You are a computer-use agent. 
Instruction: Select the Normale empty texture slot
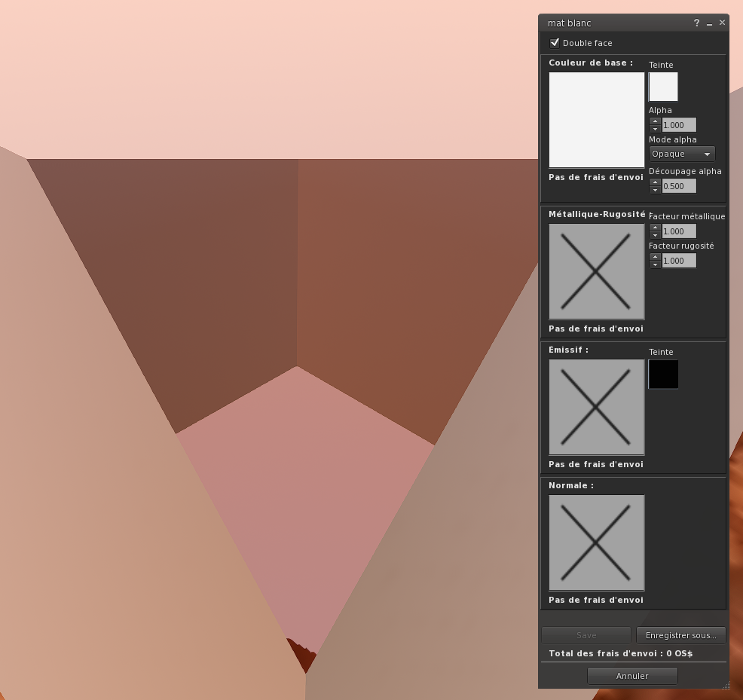[x=596, y=543]
